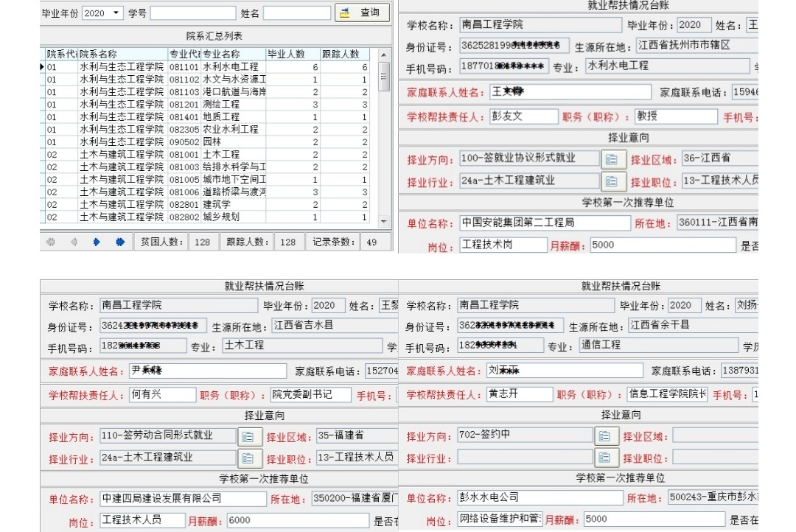Click the 毕业人数 column header
This screenshot has height=532, width=796.
coord(292,55)
